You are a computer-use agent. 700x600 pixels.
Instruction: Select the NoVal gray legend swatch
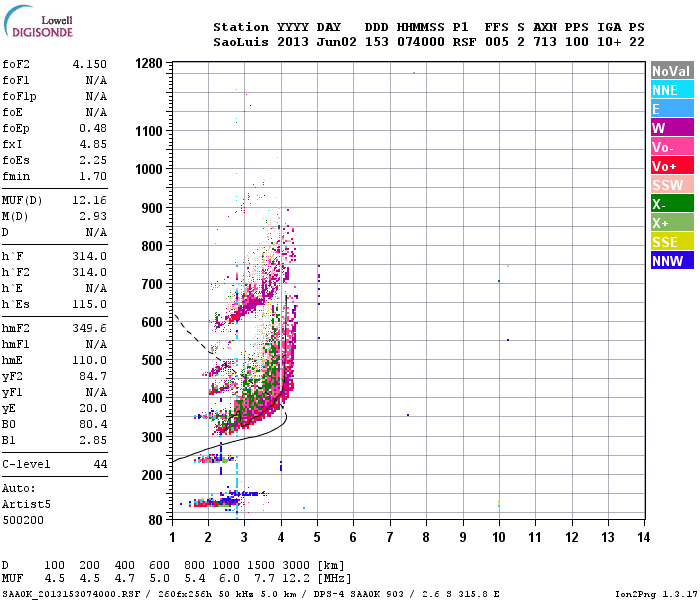click(672, 71)
